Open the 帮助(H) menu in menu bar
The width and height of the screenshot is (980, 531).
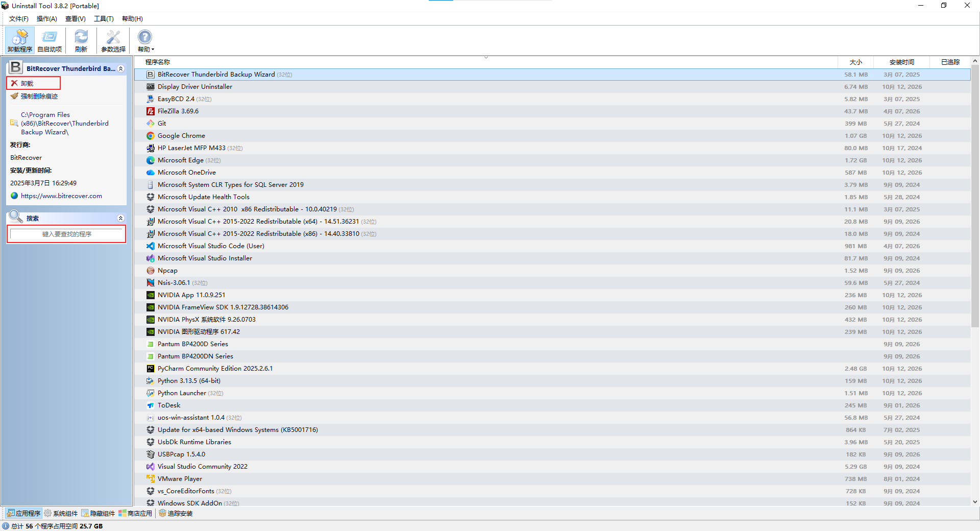(x=132, y=19)
